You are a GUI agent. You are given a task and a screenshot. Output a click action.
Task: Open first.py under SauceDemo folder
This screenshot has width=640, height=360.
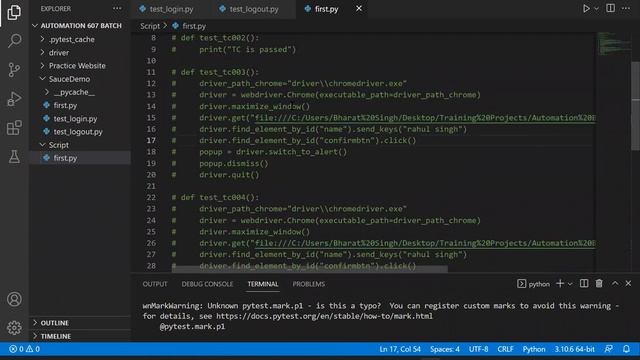click(x=80, y=105)
